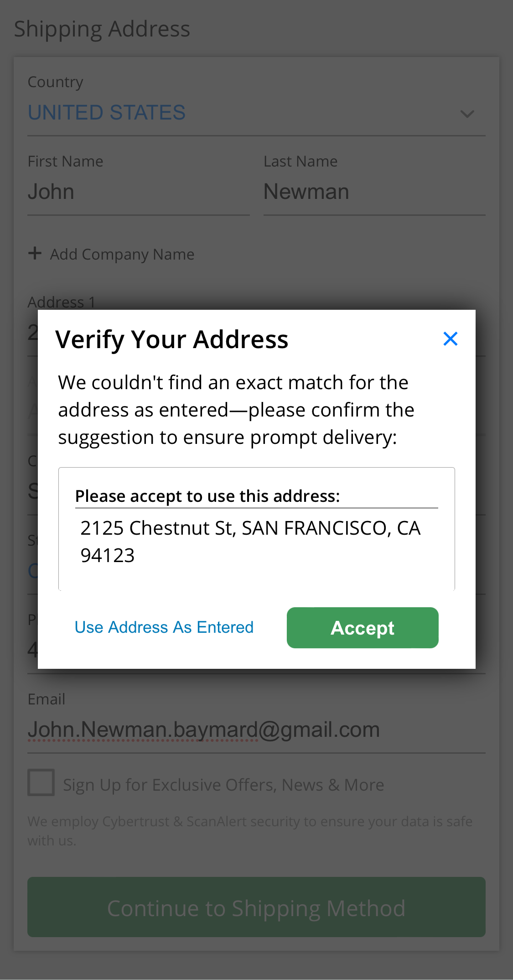Open the UNITED STATES country selector
The width and height of the screenshot is (513, 980).
pyautogui.click(x=107, y=113)
